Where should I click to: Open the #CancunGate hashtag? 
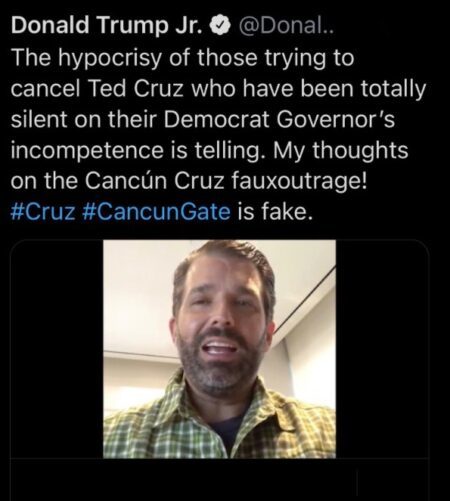156,212
